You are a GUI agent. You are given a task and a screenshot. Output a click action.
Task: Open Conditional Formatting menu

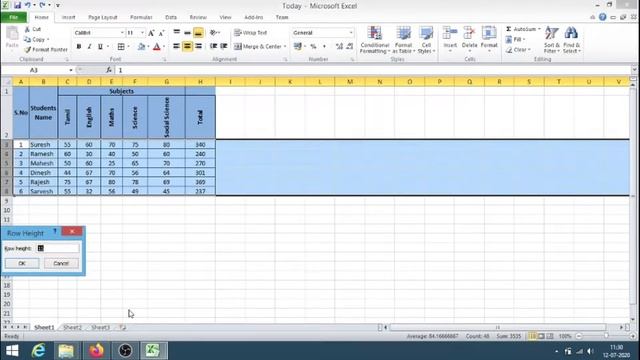coord(374,40)
